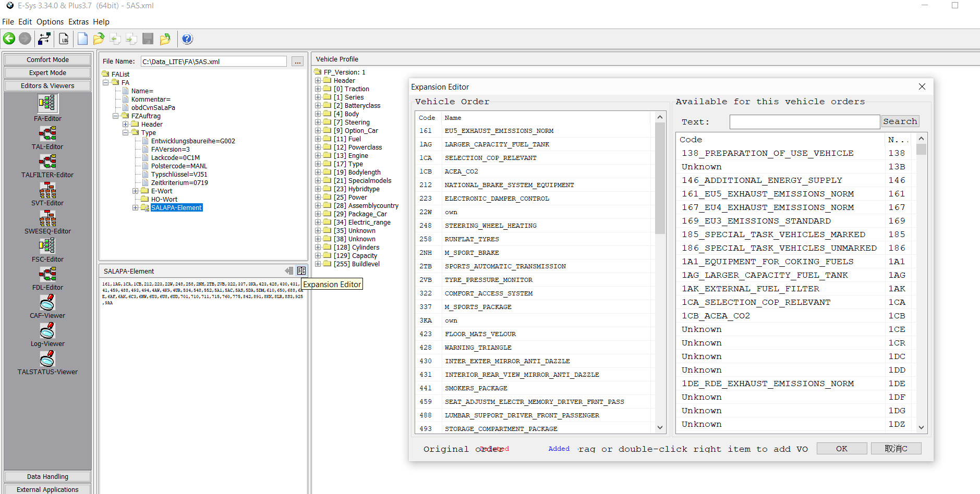980x494 pixels.
Task: Launch the SVT-Editor
Action: click(47, 190)
